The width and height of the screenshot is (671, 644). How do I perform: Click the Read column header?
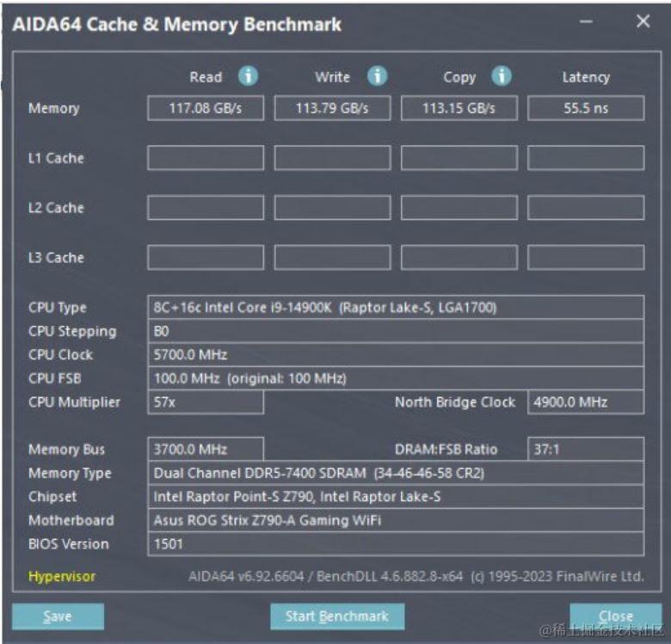pos(206,77)
